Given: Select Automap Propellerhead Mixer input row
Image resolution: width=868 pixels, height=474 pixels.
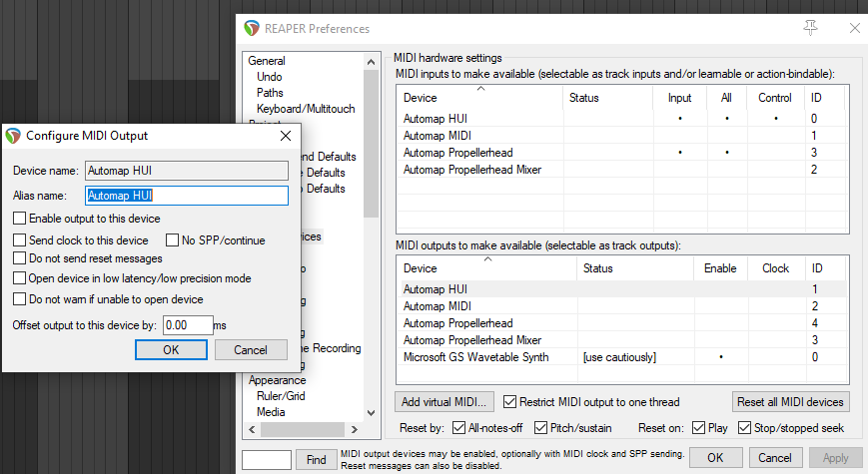Looking at the screenshot, I should coord(622,170).
